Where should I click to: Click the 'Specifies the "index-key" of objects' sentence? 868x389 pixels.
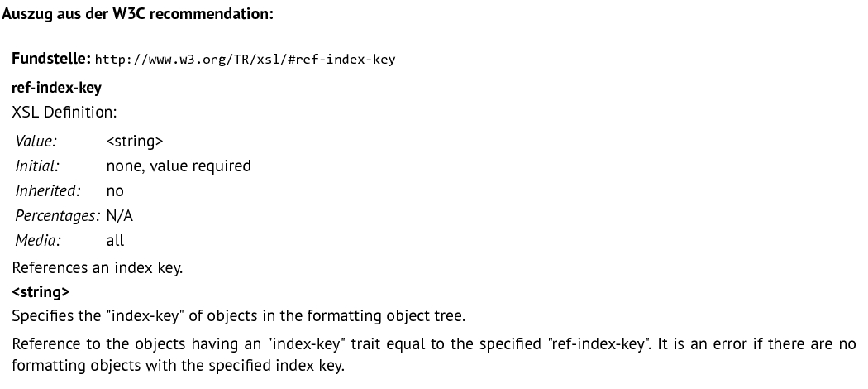tap(239, 316)
